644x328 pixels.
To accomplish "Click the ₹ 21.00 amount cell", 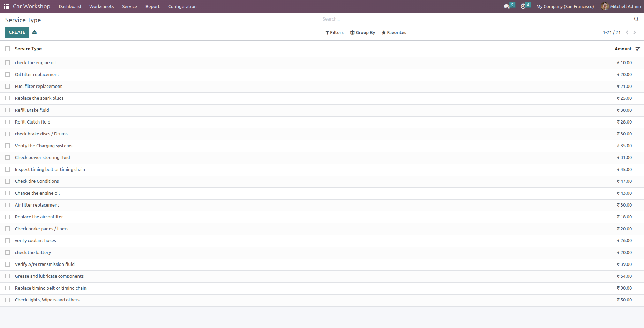I will point(624,87).
